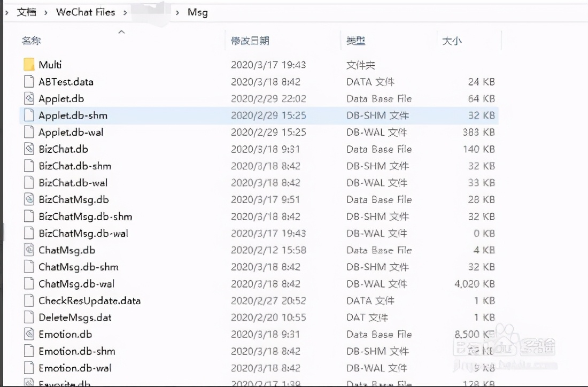This screenshot has width=588, height=387.
Task: Click the Applet.db database file icon
Action: tap(29, 98)
